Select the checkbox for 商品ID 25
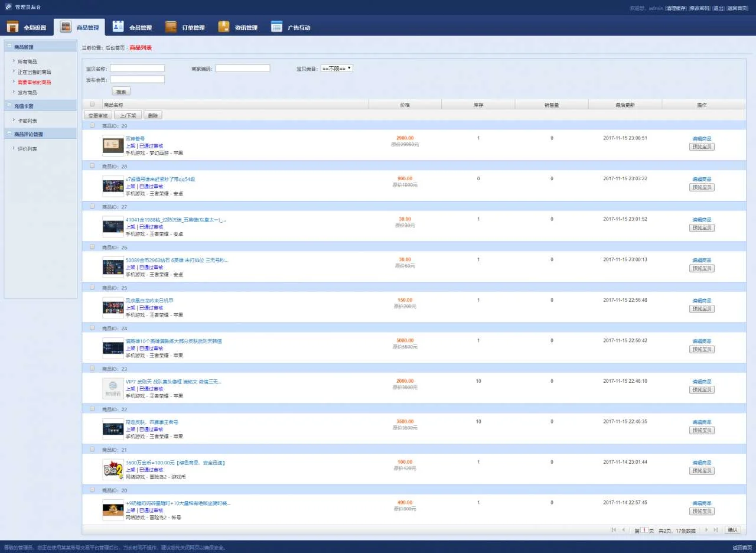This screenshot has height=553, width=756. (92, 287)
